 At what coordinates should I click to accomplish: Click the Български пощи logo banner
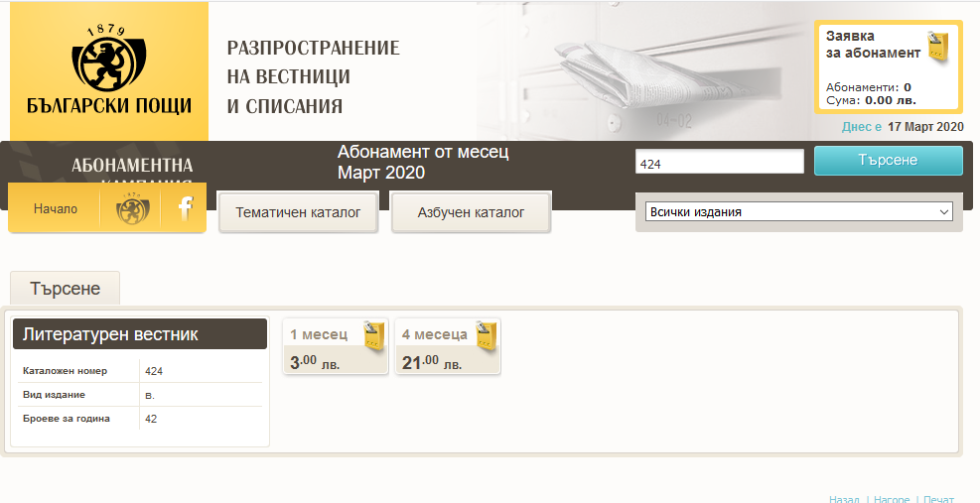click(109, 71)
